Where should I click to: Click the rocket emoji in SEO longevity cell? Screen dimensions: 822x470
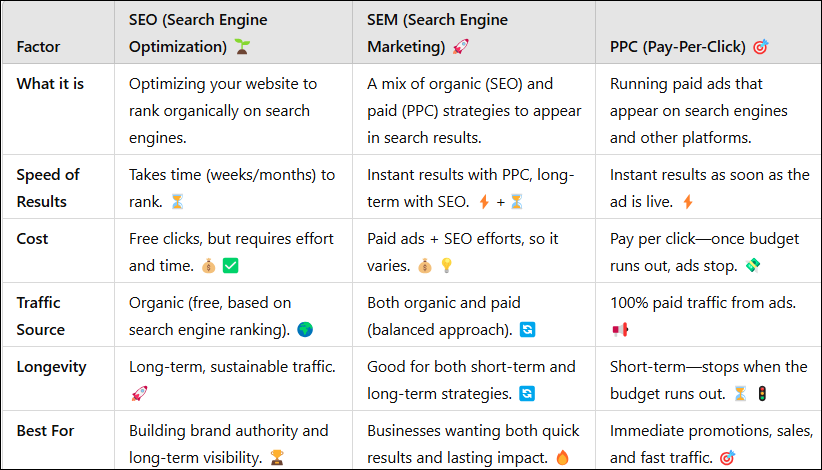(x=139, y=394)
